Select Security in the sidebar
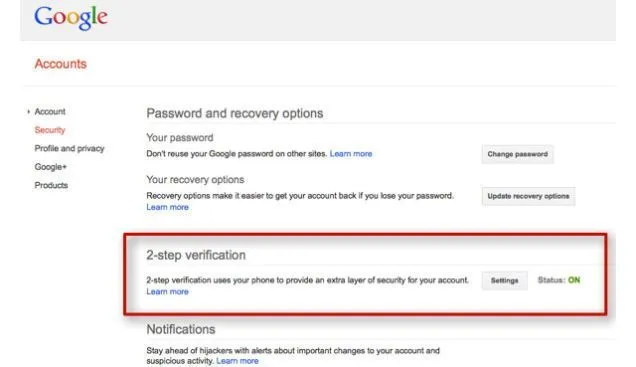This screenshot has height=367, width=636. tap(50, 130)
